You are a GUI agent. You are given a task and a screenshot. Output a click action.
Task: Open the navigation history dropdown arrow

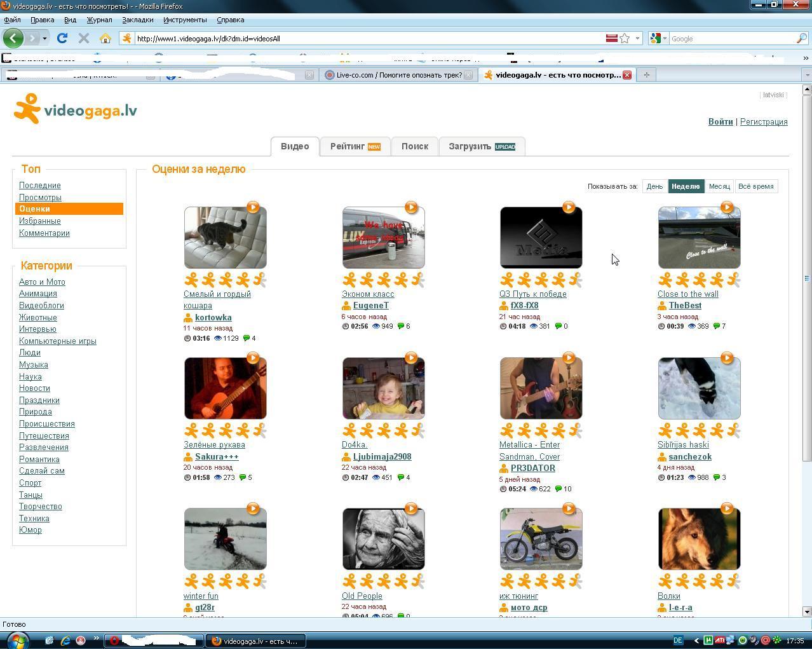coord(44,38)
